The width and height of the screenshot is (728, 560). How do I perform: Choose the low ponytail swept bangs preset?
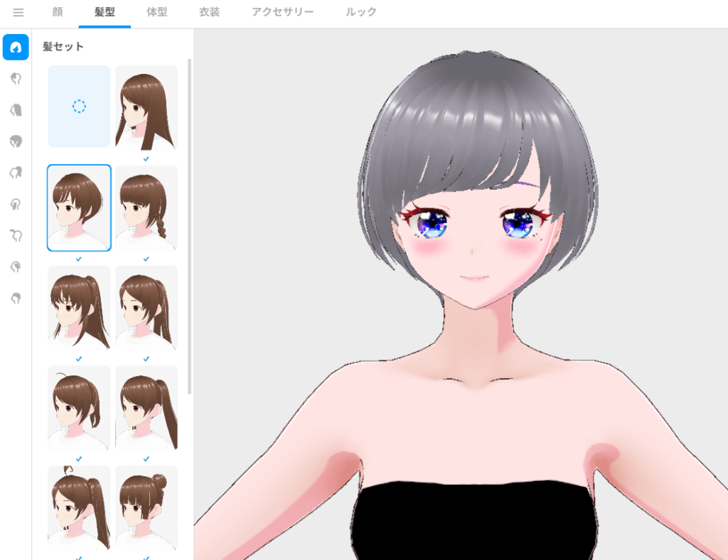[146, 308]
